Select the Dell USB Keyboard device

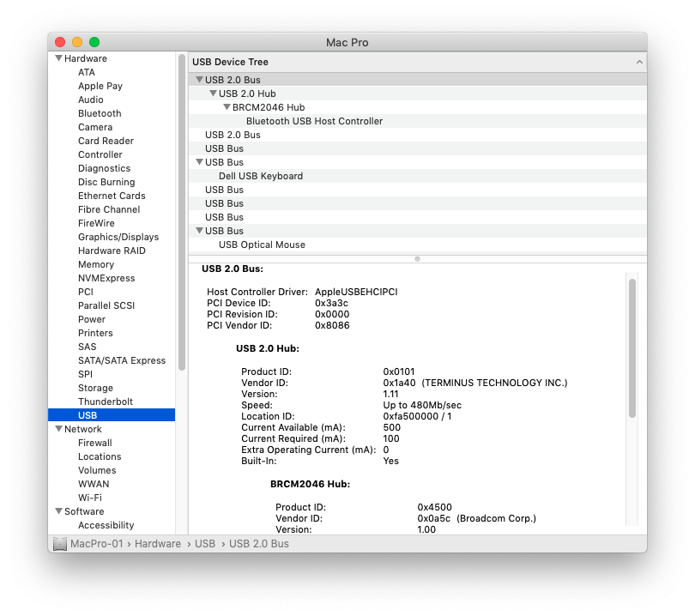pyautogui.click(x=417, y=176)
